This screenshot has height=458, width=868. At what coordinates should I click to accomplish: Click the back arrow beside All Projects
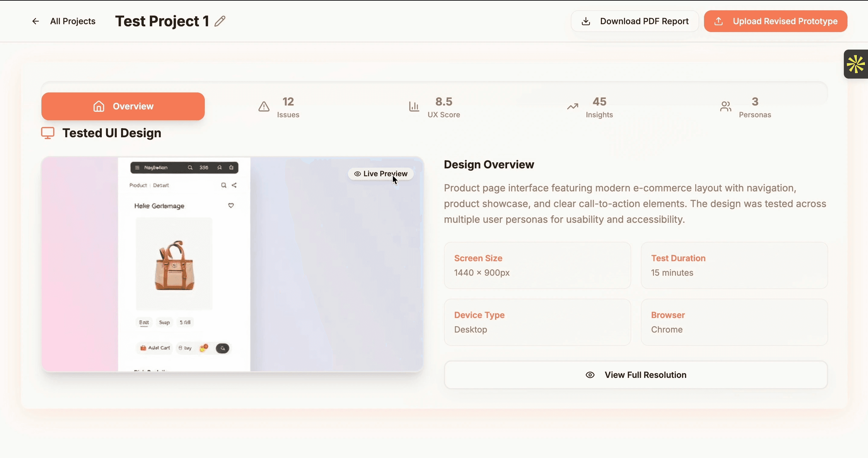pos(35,21)
